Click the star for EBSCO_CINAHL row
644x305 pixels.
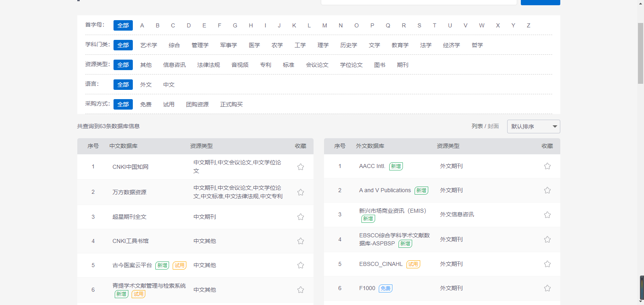pyautogui.click(x=547, y=264)
